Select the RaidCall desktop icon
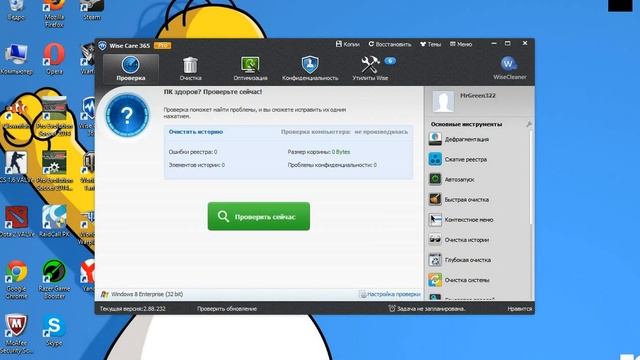 [54, 222]
